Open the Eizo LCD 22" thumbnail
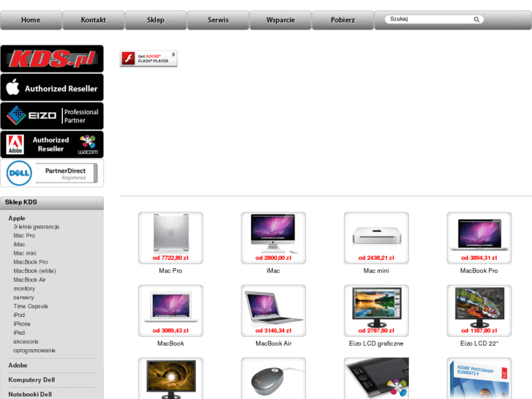 tap(479, 310)
